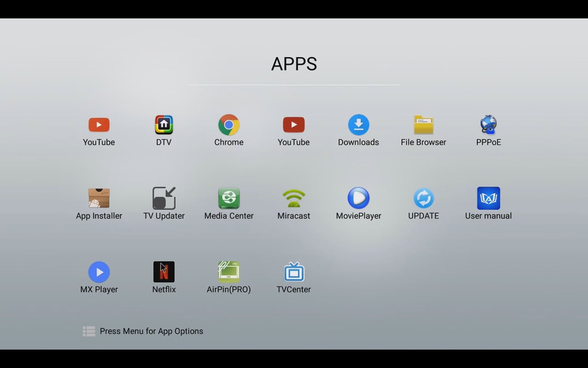Launch the App Installer box icon
This screenshot has width=588, height=368.
click(x=99, y=198)
